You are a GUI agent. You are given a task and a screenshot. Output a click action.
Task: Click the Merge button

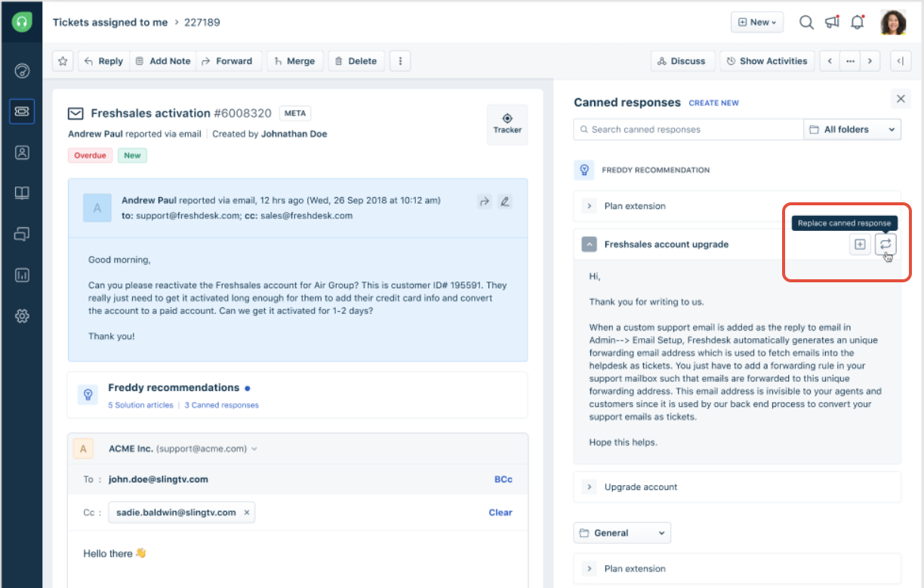click(x=295, y=61)
